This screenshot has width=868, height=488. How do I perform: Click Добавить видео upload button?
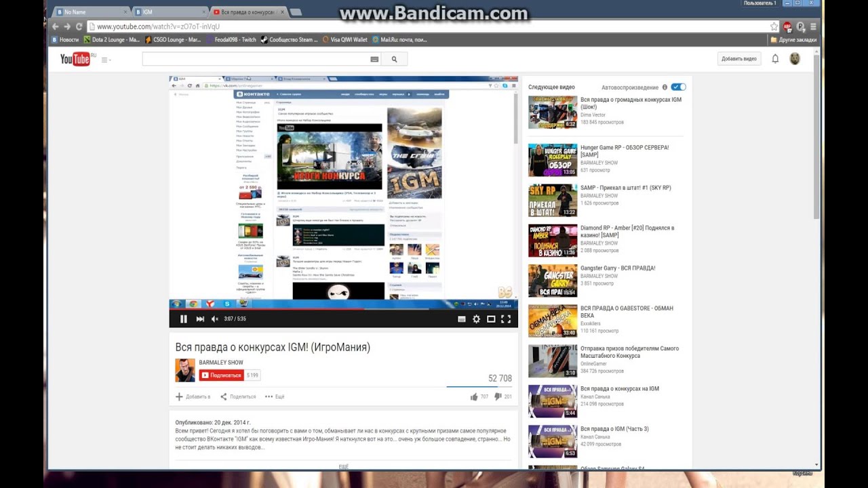click(x=739, y=59)
